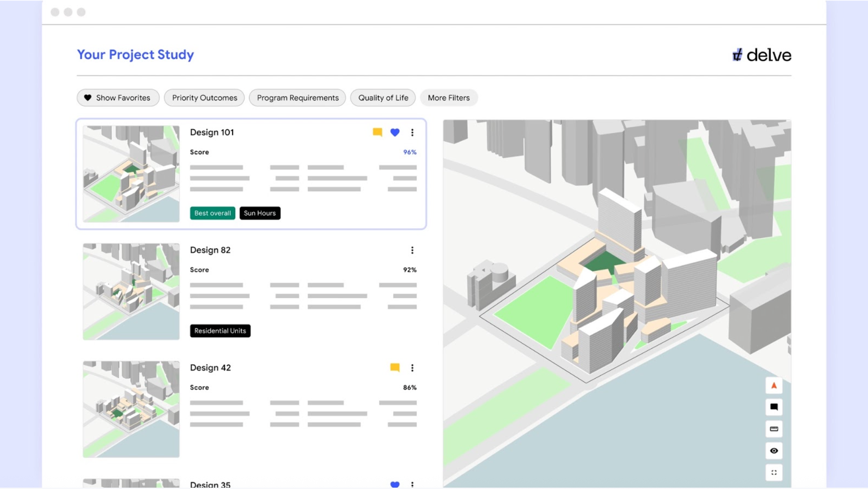Enable the Show Favorites filter
This screenshot has width=868, height=489.
point(118,98)
